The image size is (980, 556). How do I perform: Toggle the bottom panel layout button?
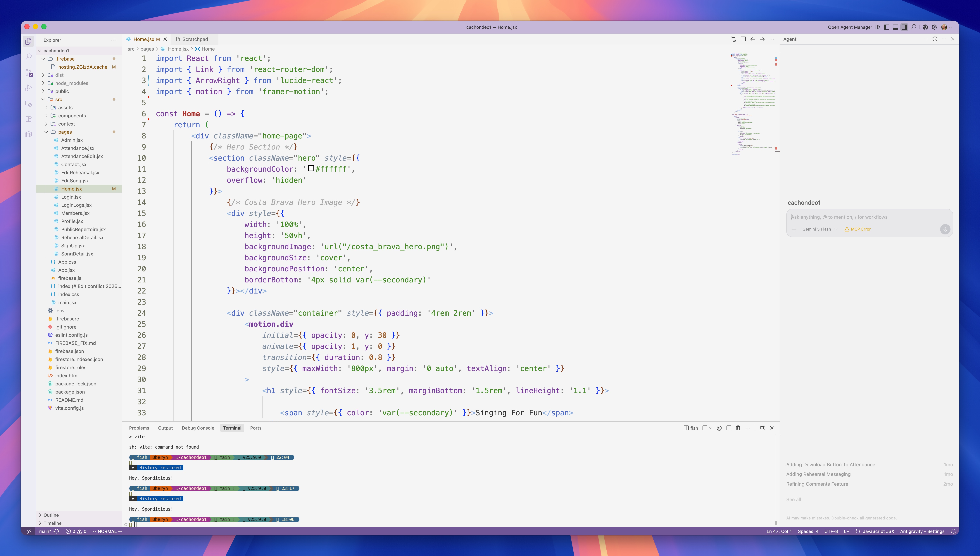tap(895, 27)
